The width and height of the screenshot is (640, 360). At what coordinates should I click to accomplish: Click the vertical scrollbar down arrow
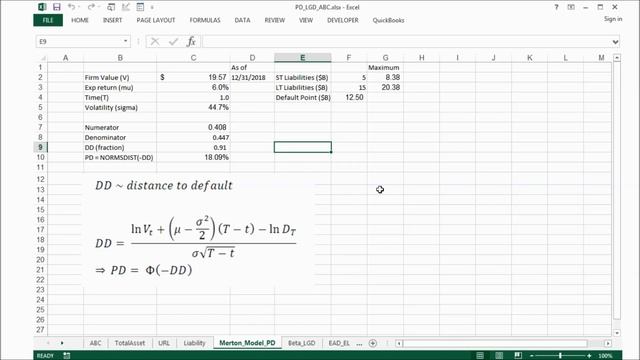point(617,333)
